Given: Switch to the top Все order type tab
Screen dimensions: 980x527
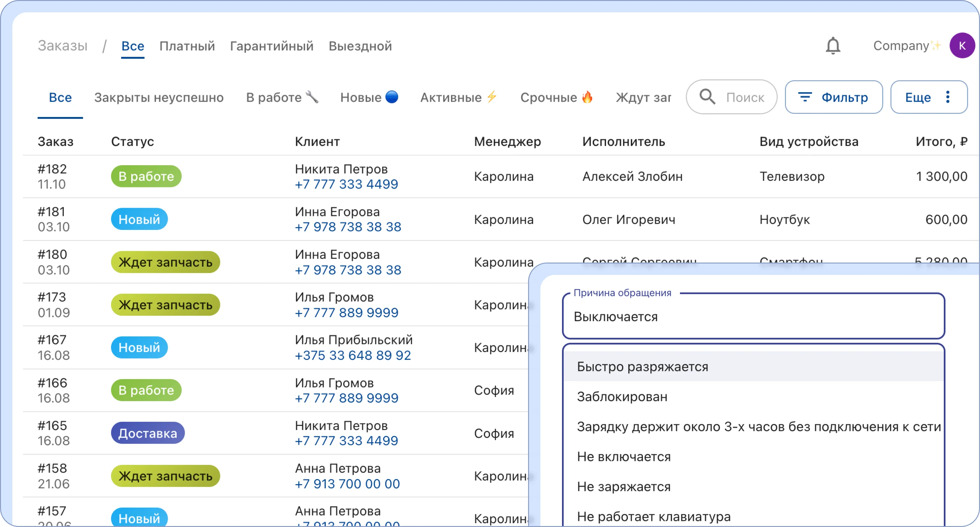Looking at the screenshot, I should (x=133, y=46).
